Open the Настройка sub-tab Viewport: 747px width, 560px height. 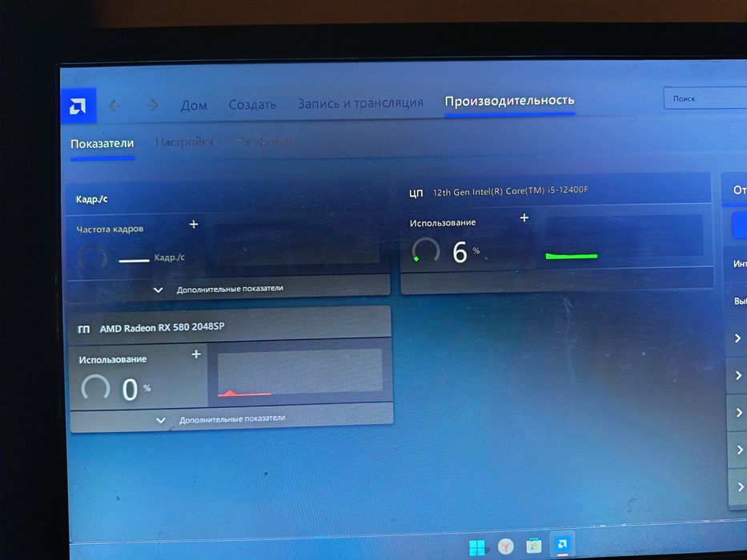(184, 142)
